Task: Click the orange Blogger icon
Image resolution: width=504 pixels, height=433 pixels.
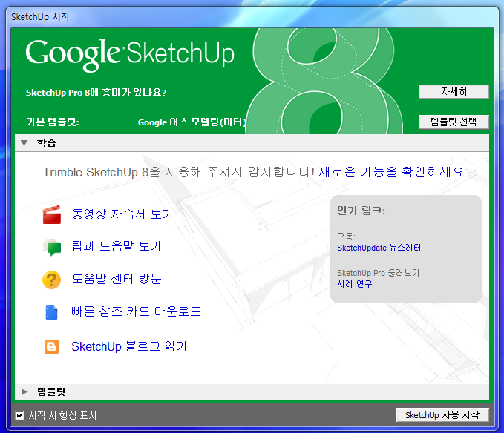Action: click(x=51, y=346)
